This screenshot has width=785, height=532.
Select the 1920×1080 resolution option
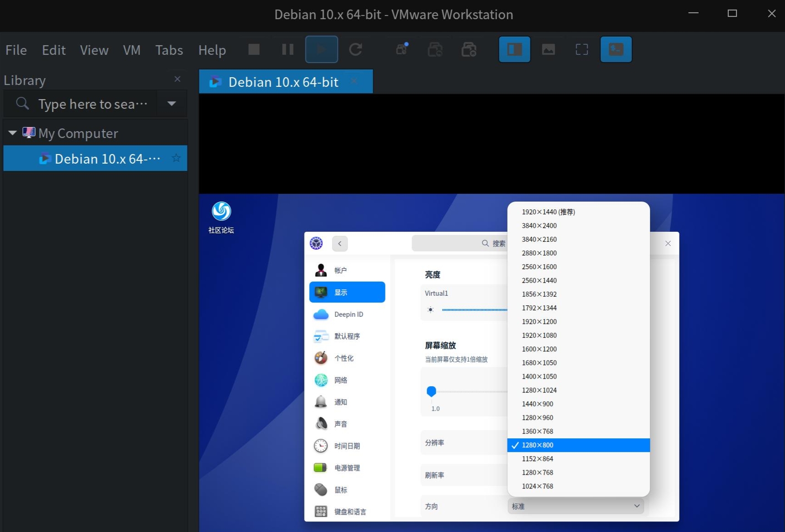[x=539, y=335]
